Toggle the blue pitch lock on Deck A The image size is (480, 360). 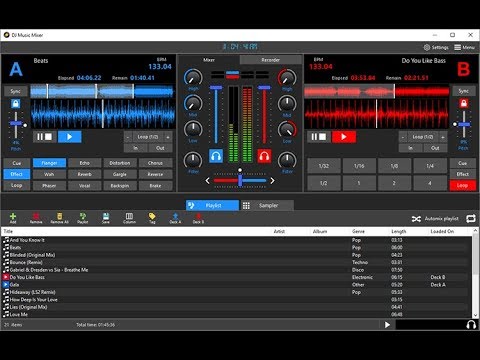[x=16, y=104]
